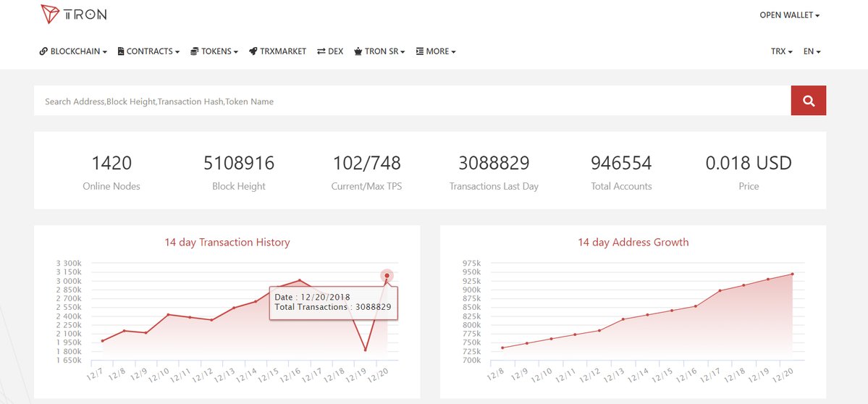This screenshot has width=868, height=404.
Task: Click the 1 650k y-axis label
Action: (x=69, y=361)
